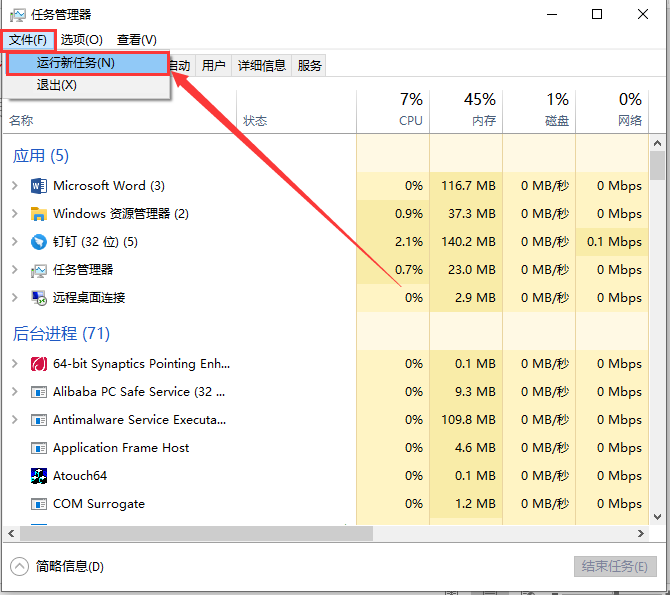Switch to the 服务 tab
Image resolution: width=670 pixels, height=595 pixels.
(310, 66)
